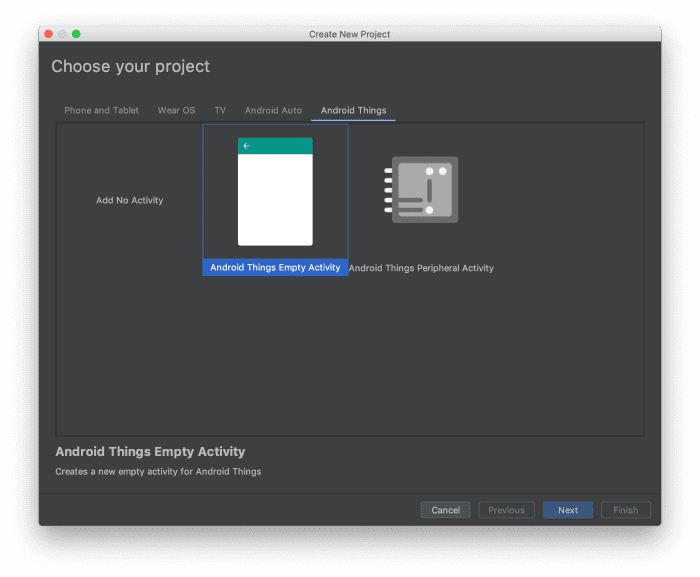Switch to the Phone and Tablet tab
700x577 pixels.
101,110
